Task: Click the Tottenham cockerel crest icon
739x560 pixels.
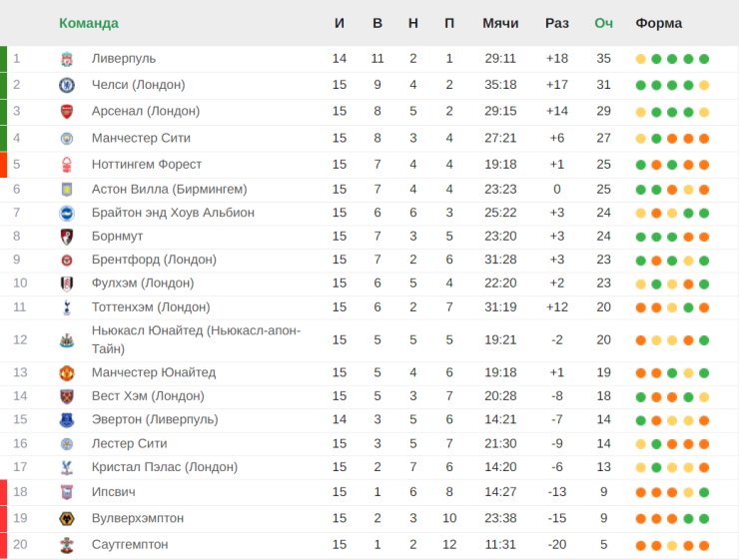Action: 67,307
